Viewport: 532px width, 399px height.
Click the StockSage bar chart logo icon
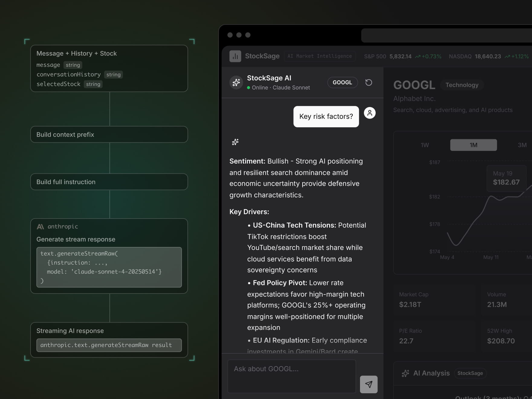[x=235, y=56]
